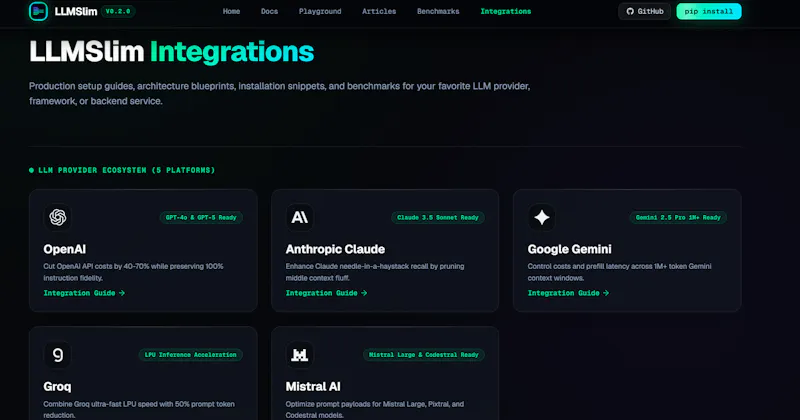This screenshot has height=420, width=800.
Task: Click the Gemini 2.5 Pro 1M+ Ready badge
Action: 678,217
